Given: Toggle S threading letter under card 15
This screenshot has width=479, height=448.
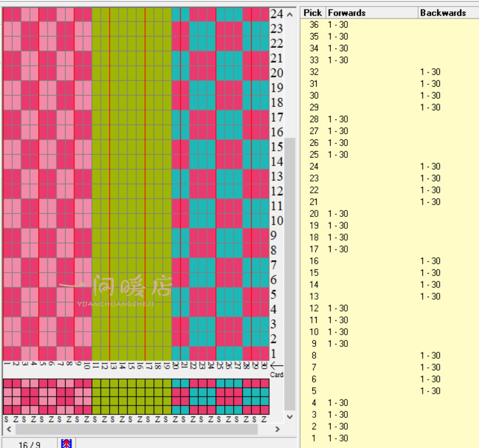Looking at the screenshot, I should point(131,420).
